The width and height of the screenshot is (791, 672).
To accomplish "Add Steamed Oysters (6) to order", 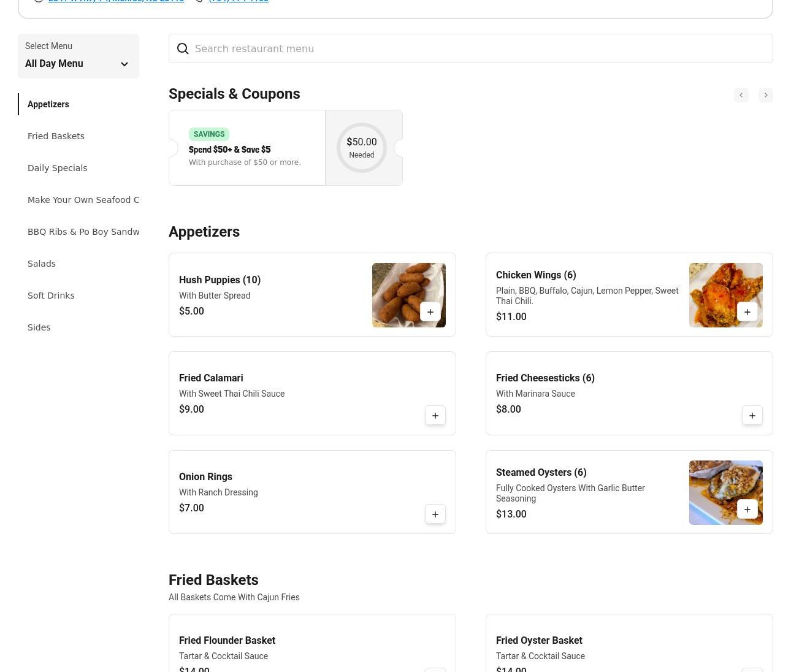I will [x=747, y=509].
